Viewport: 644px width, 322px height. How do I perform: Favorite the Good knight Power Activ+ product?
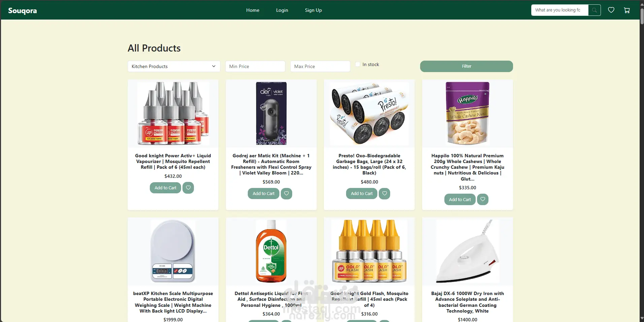[188, 188]
